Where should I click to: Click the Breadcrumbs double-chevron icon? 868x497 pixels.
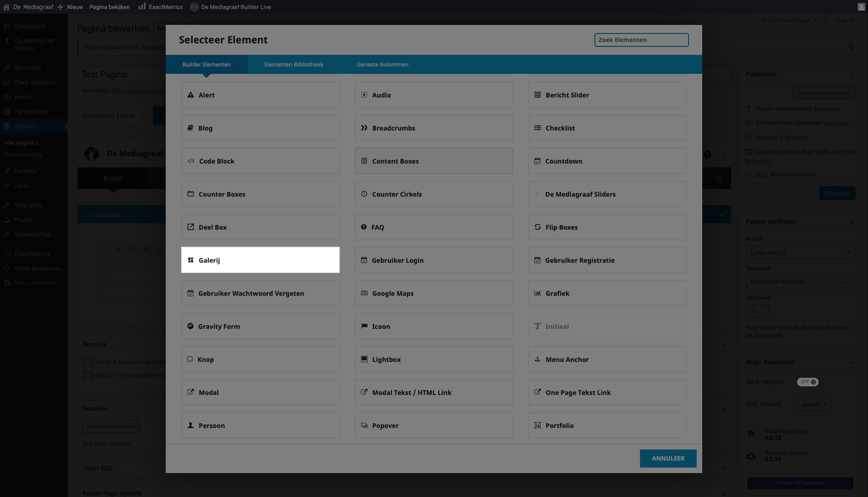click(364, 128)
